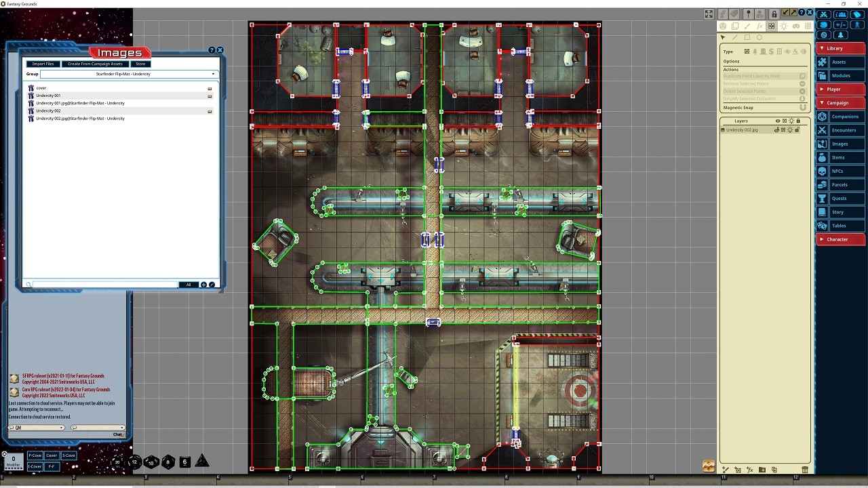Click the Cover button near the dice tray
Screen dimensions: 868x488
[51, 455]
